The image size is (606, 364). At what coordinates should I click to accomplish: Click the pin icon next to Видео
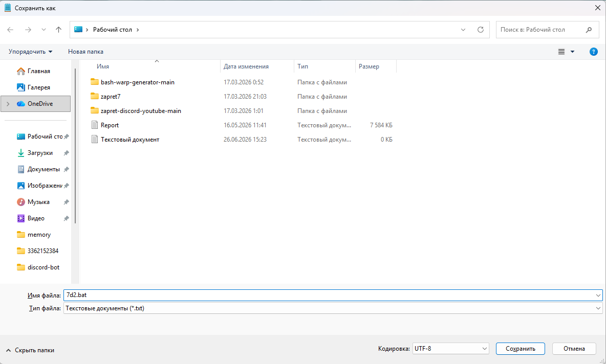click(x=66, y=218)
